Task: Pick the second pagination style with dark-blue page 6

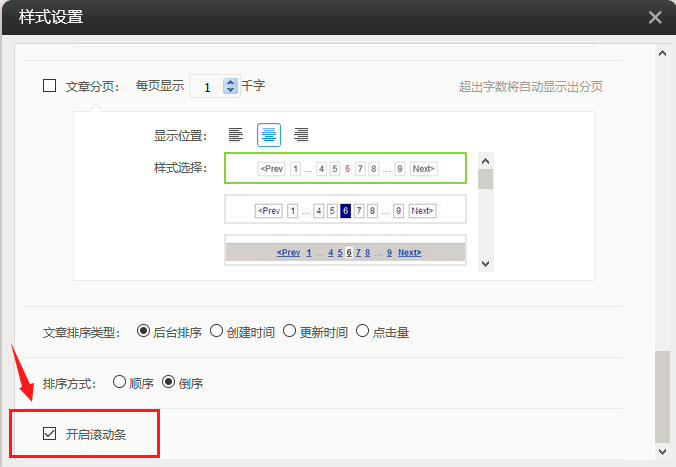Action: 346,210
